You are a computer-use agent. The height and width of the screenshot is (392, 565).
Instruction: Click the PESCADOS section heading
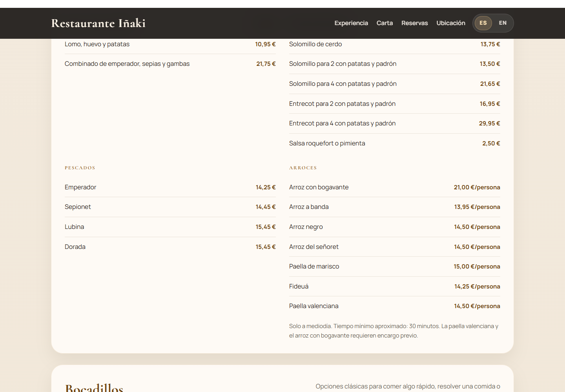pos(80,168)
